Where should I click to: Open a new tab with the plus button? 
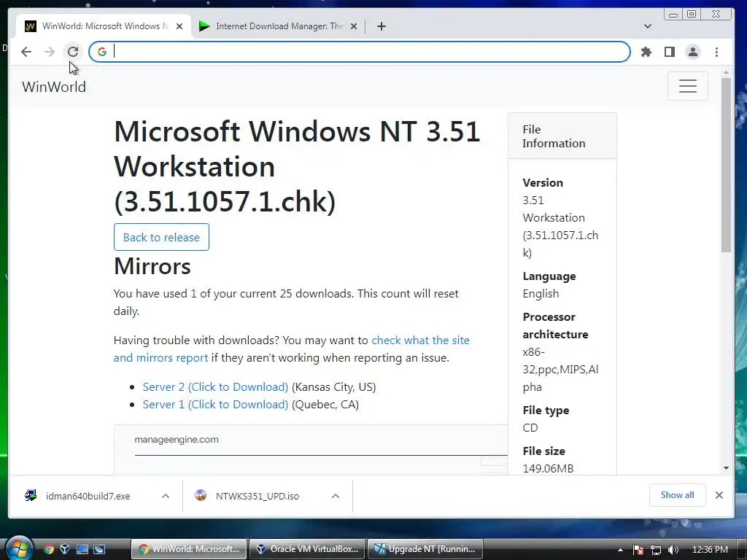pos(381,26)
